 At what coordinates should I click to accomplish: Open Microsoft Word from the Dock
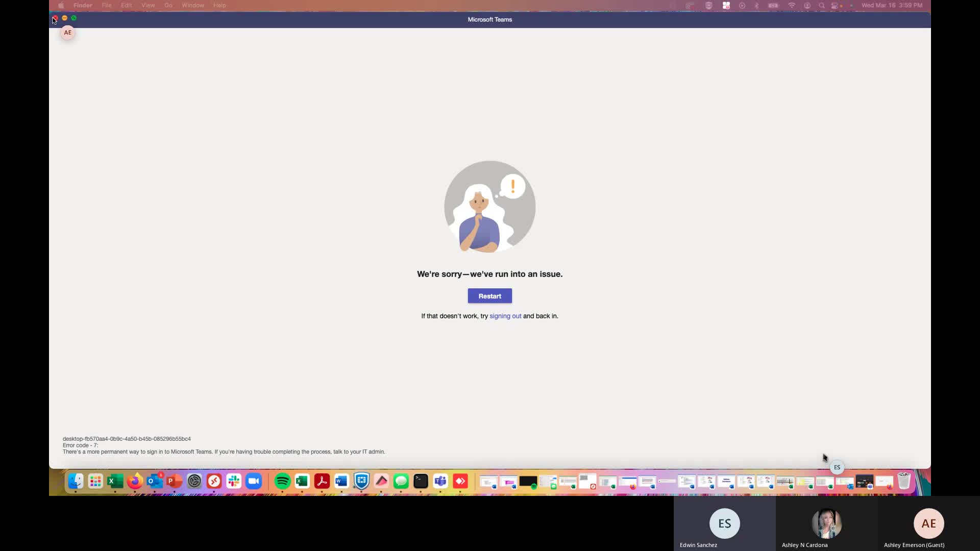341,481
